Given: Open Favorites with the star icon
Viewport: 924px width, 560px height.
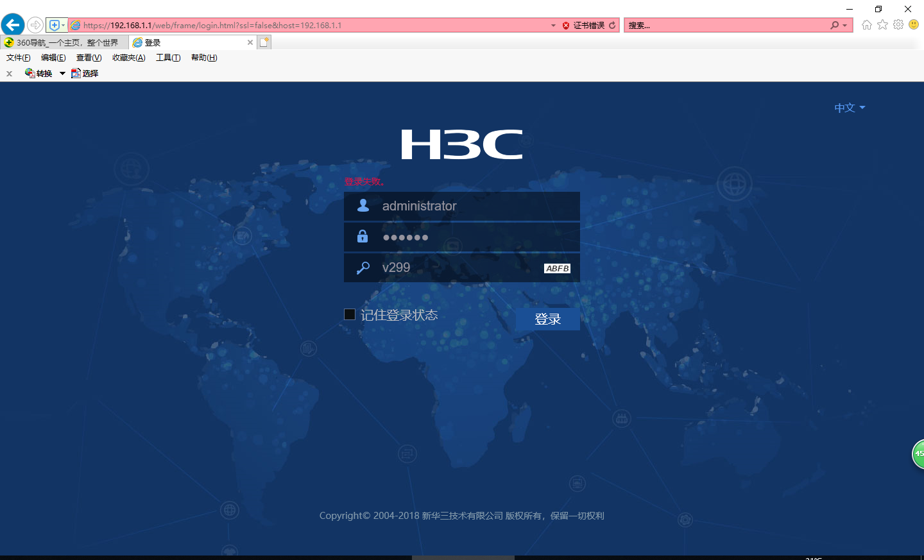Looking at the screenshot, I should pos(883,25).
